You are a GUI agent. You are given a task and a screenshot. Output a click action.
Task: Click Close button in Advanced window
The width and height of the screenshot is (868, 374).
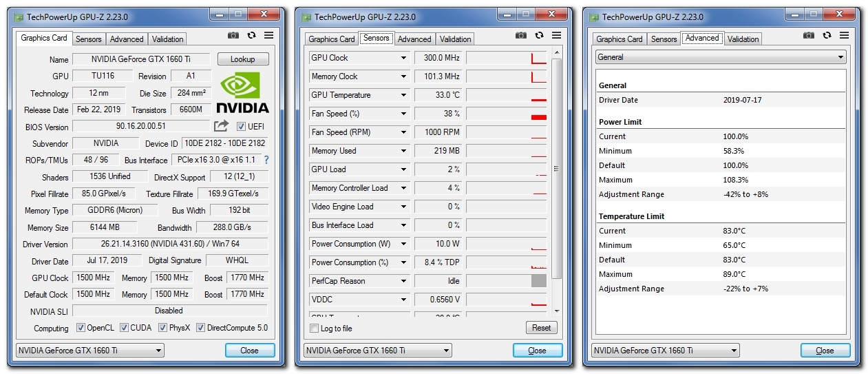(x=825, y=351)
